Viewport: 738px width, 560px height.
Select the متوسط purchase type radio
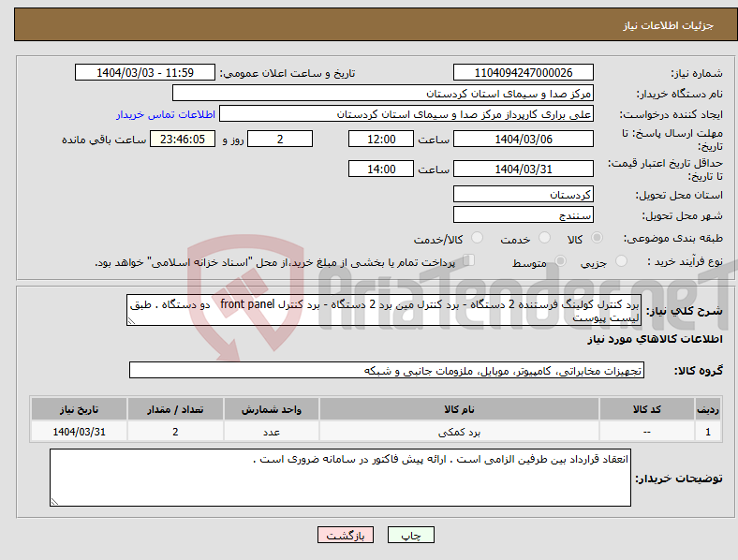click(x=561, y=261)
